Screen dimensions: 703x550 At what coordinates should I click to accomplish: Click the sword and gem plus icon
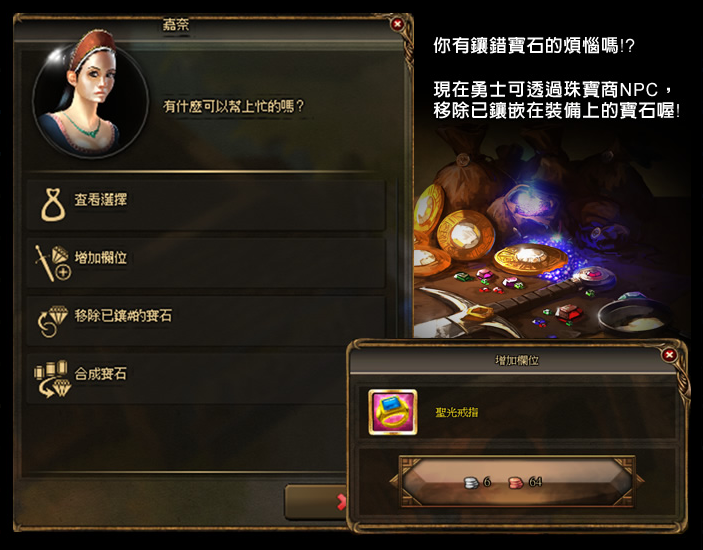(x=52, y=263)
